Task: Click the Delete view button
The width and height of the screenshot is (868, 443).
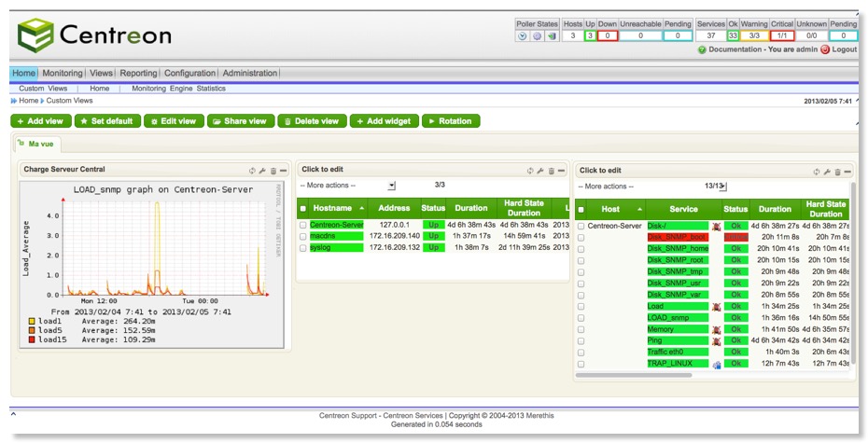Action: [x=313, y=121]
